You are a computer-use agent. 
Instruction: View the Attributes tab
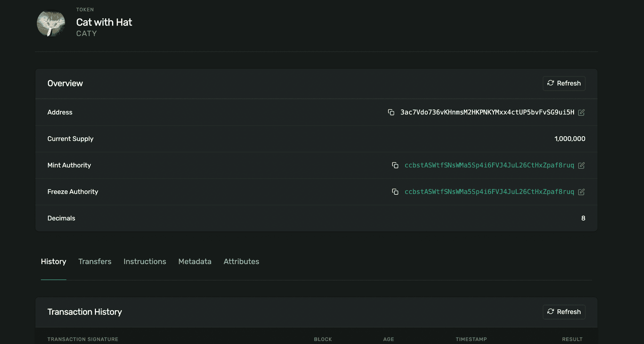pos(241,262)
